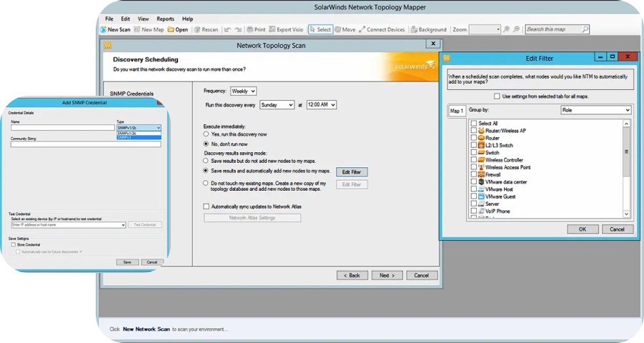644x343 pixels.
Task: Click Next in the scan wizard
Action: pos(387,275)
